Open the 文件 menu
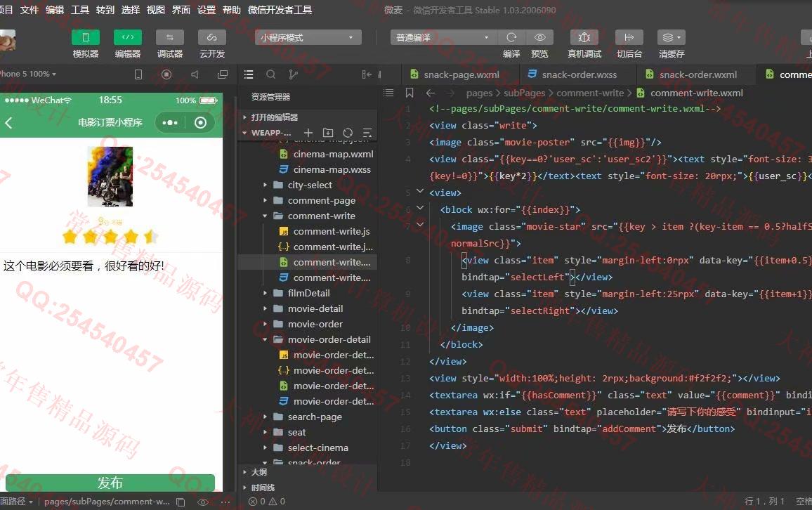 (29, 10)
